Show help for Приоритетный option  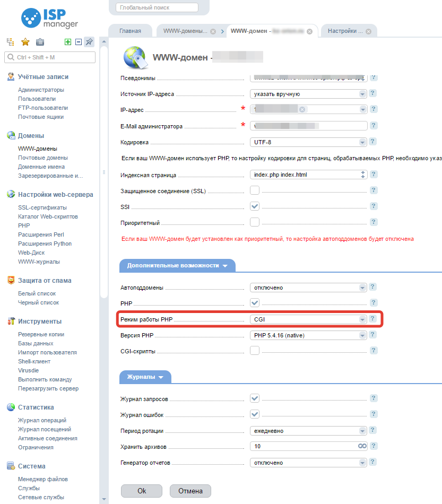pos(373,222)
